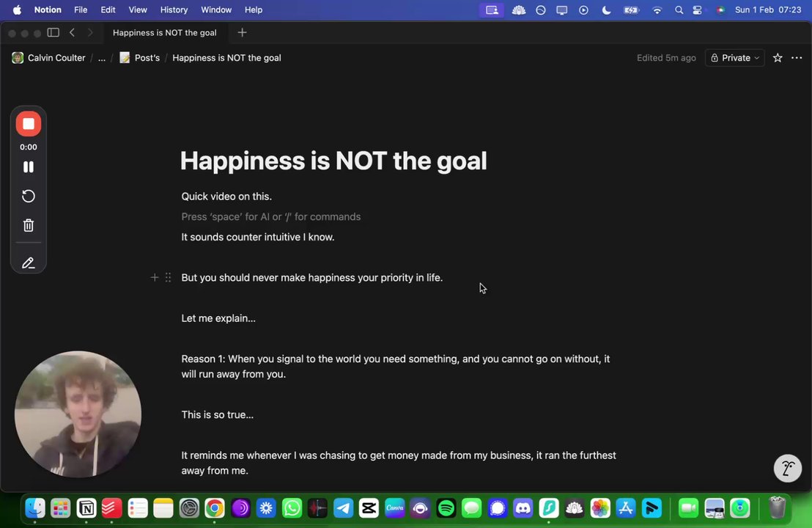This screenshot has height=528, width=812.
Task: Open Todoist from the dock
Action: point(112,508)
